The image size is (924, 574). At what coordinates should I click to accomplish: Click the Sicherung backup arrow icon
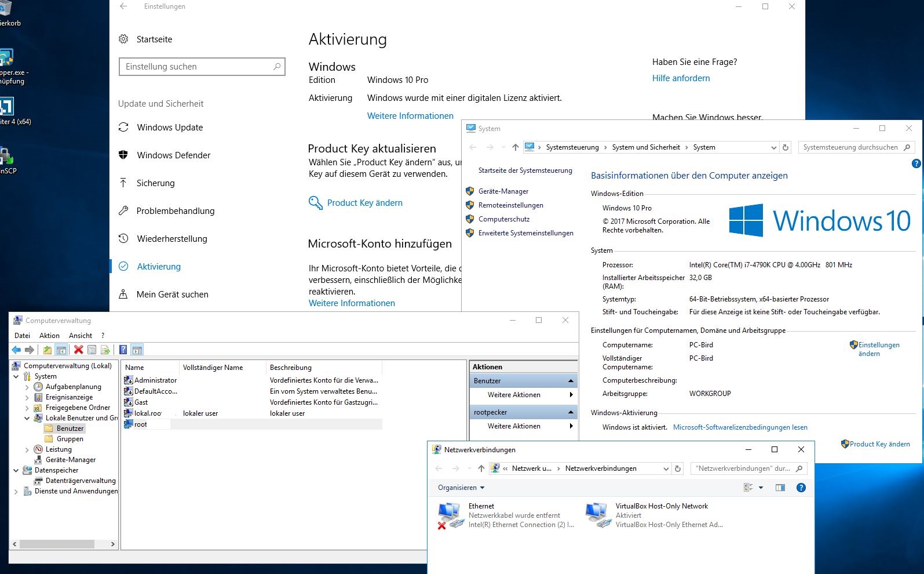123,183
